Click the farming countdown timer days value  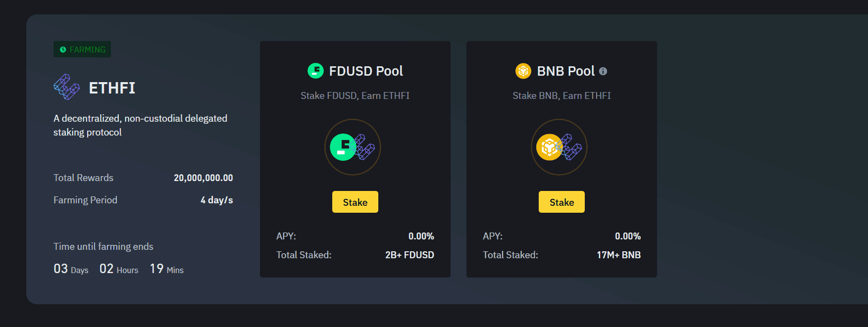pos(61,269)
